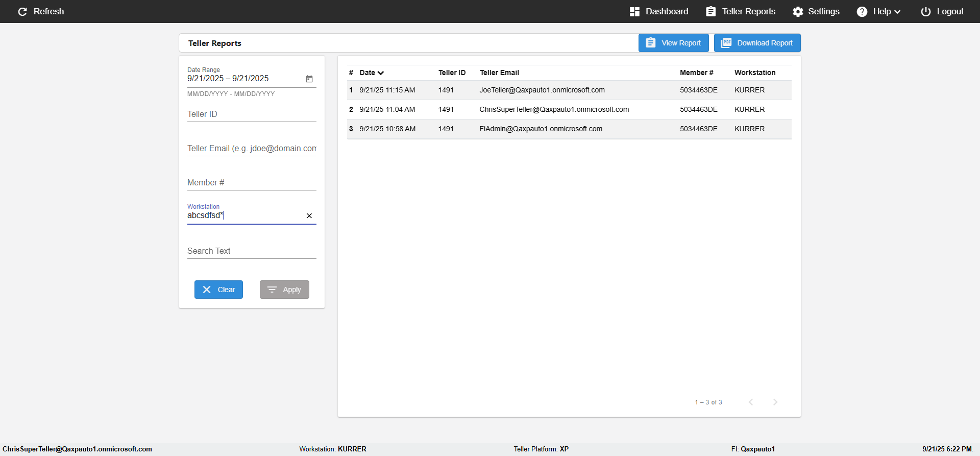Click the Apply filter button

284,290
